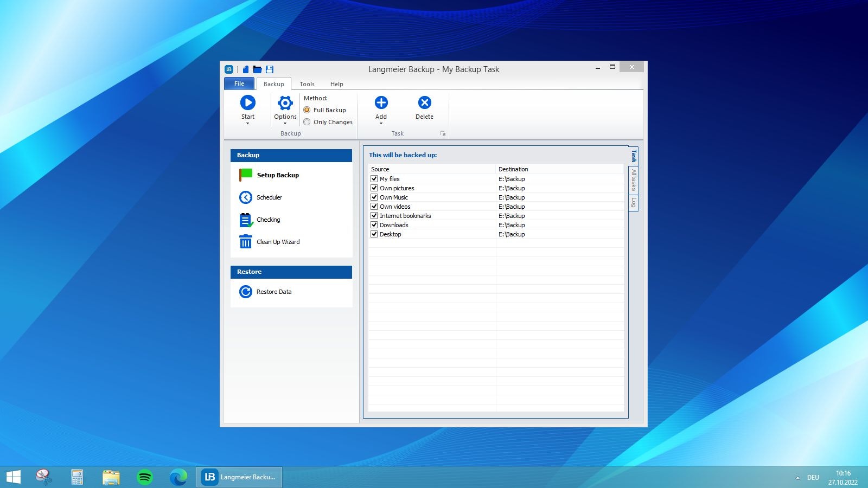
Task: Click the Delete X icon in ribbon
Action: (425, 102)
